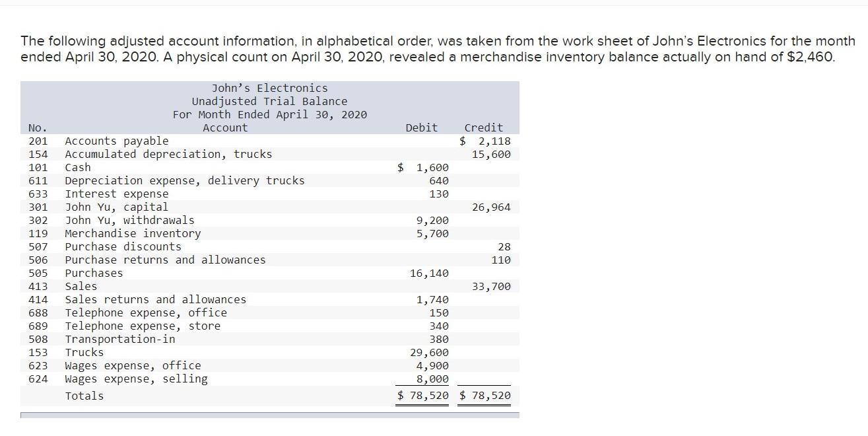Click the Transportation-in account name

(120, 339)
